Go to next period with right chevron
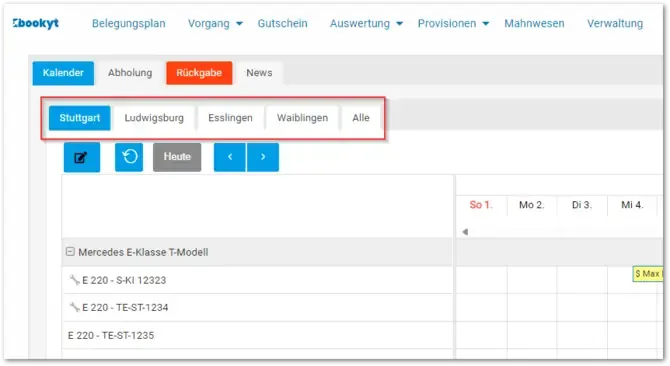The image size is (670, 366). coord(263,157)
